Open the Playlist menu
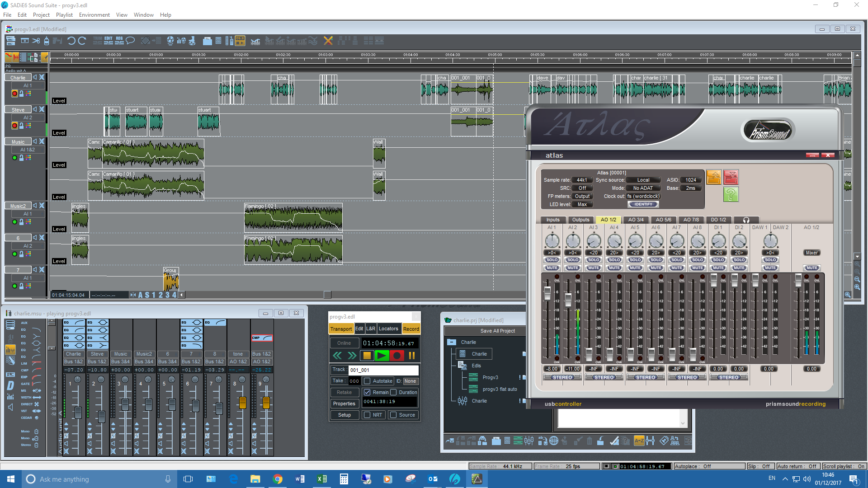The width and height of the screenshot is (868, 488). [64, 15]
